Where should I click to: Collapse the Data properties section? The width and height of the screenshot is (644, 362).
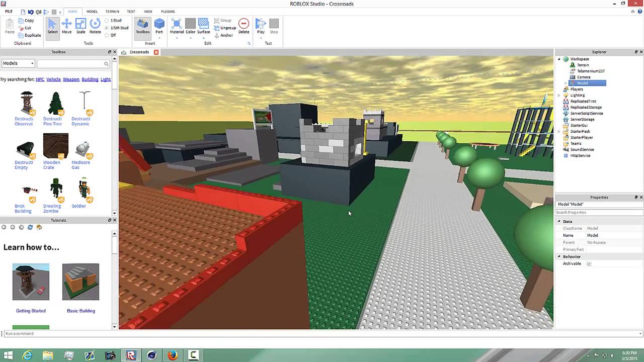559,221
